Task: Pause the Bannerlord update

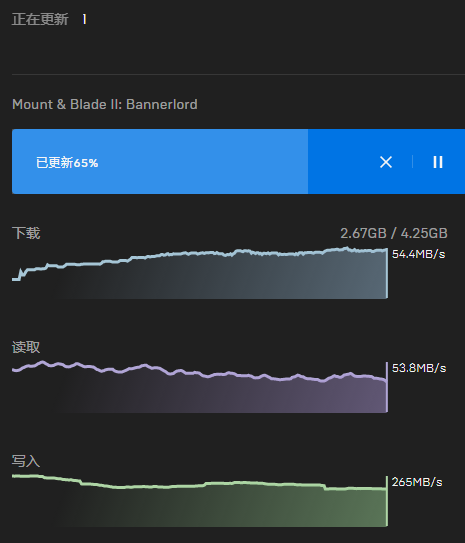Action: (438, 162)
